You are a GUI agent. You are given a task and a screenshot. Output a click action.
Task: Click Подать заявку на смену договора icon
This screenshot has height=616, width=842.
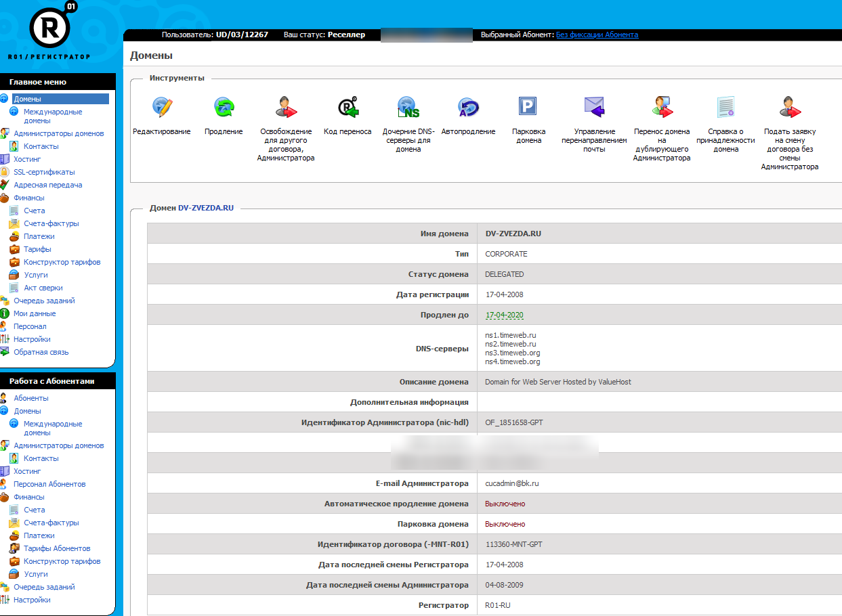(789, 107)
